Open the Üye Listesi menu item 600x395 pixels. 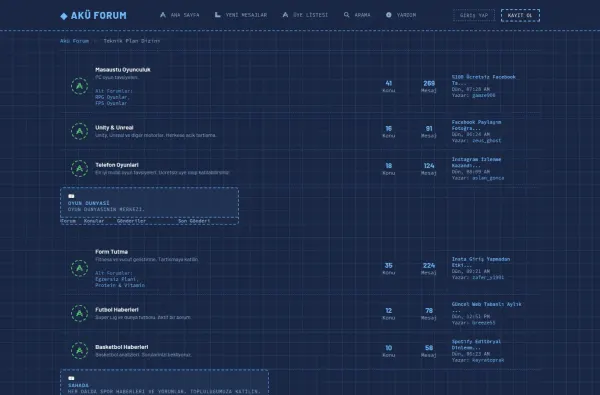click(x=305, y=15)
